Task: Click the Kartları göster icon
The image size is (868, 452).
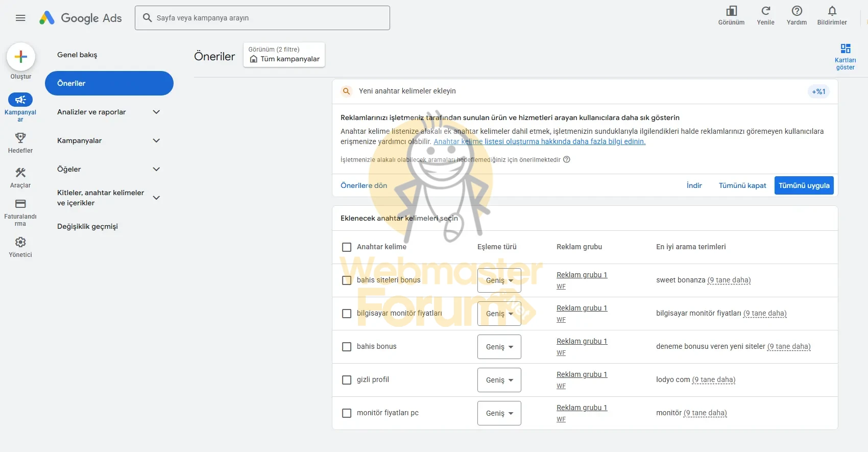Action: [845, 49]
